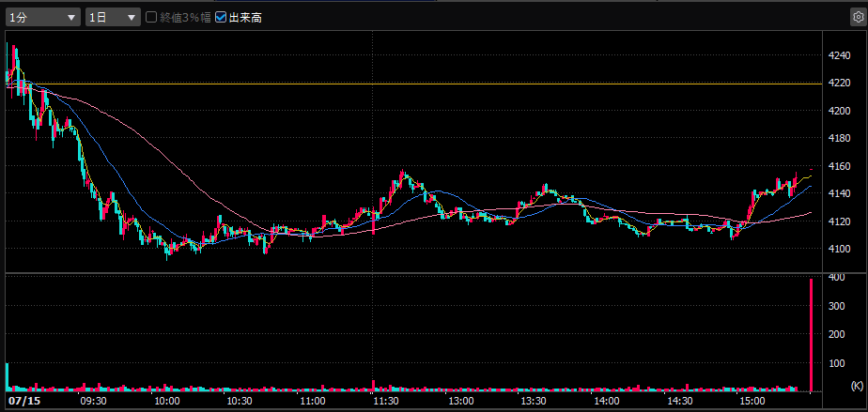
Task: Select the 14:00 time axis label
Action: tap(607, 400)
